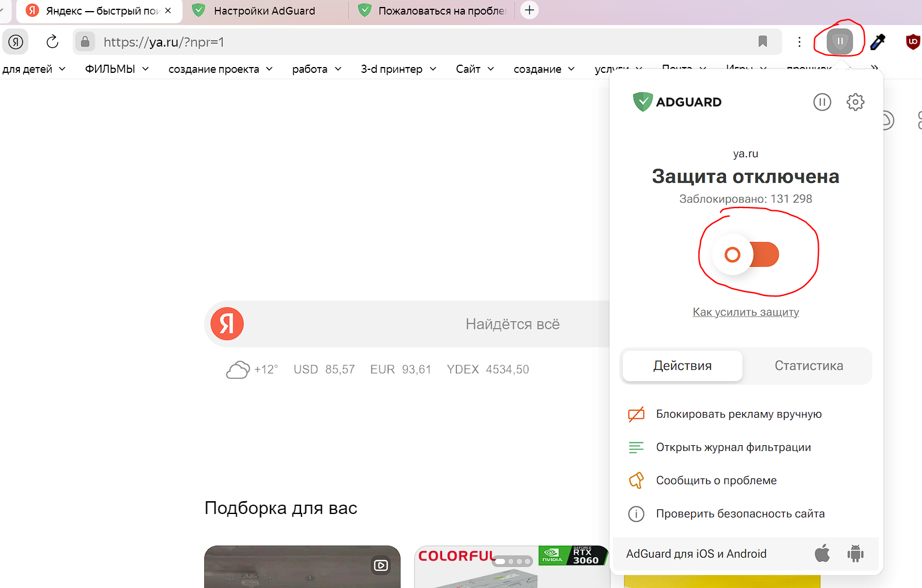Expand the "Сайт" bookmarks folder
This screenshot has height=588, width=922.
pyautogui.click(x=475, y=69)
